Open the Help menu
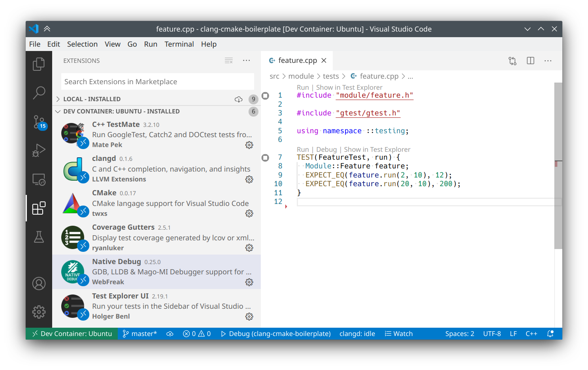 (x=209, y=44)
